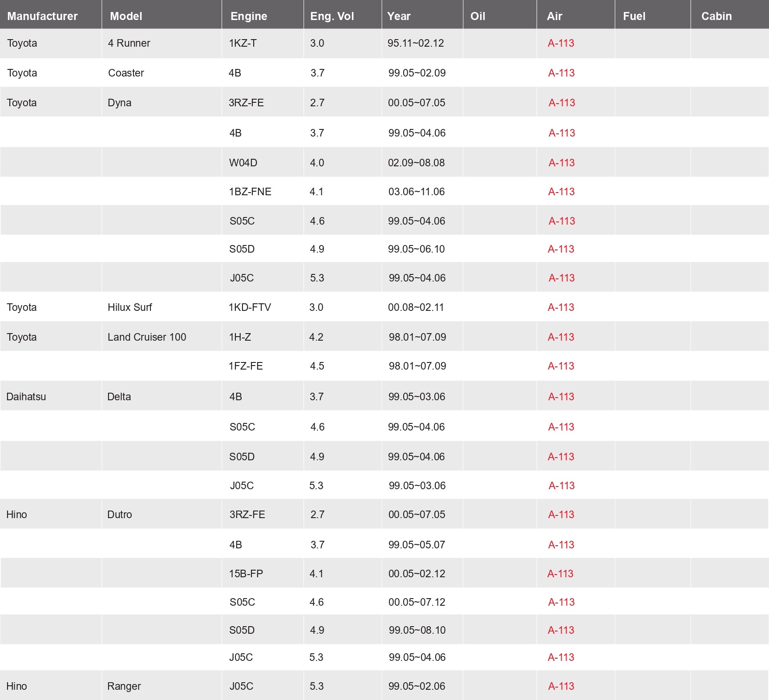Click the Land Cruiser 100 model cell

(147, 337)
